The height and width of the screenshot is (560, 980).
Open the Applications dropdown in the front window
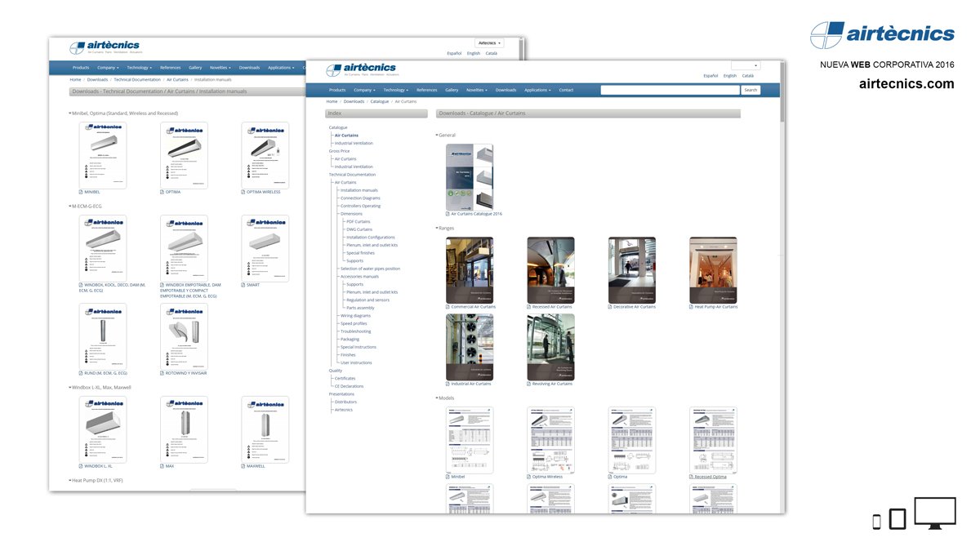coord(537,90)
